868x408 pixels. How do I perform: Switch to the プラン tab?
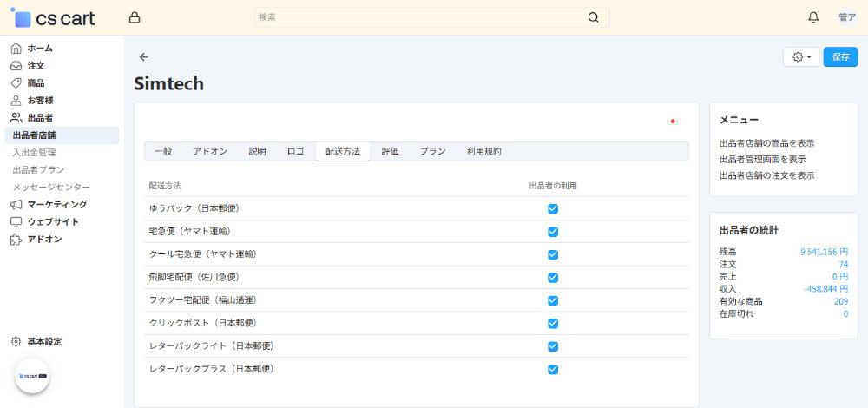432,151
